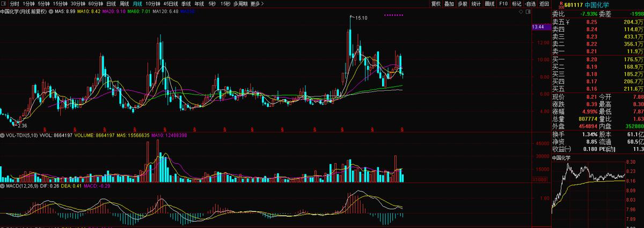Viewport: 644px width, 228px height.
Task: Click the 买一 price 8.20
Action: click(x=592, y=59)
